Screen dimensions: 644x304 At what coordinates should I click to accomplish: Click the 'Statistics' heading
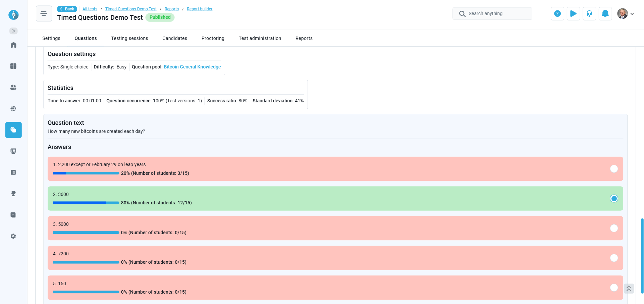point(60,88)
